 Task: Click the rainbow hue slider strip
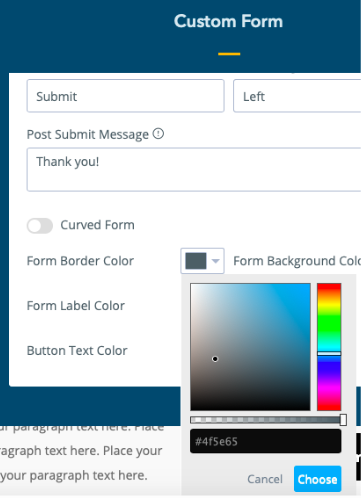(329, 347)
